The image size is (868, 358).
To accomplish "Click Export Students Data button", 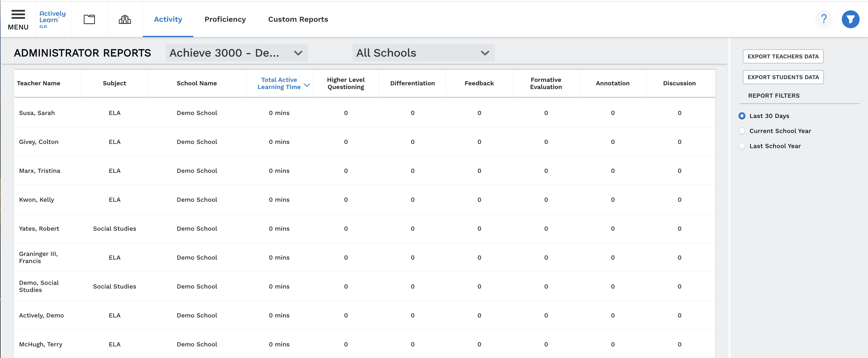I will tap(783, 77).
